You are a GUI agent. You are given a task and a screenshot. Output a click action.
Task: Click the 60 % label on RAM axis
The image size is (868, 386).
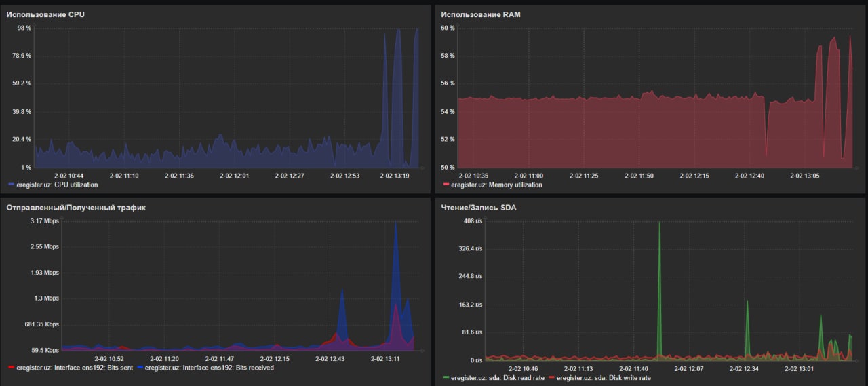point(448,28)
